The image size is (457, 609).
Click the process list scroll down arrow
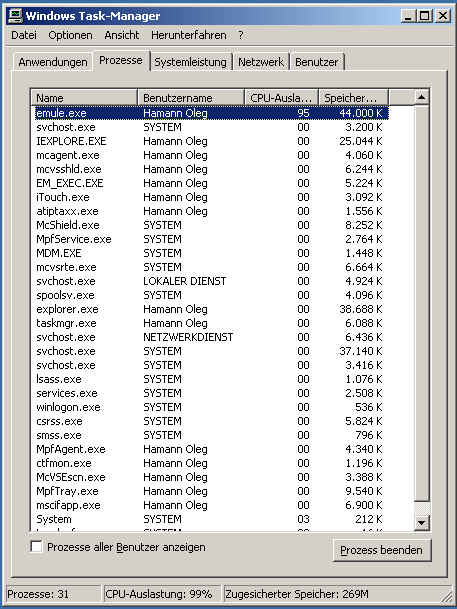[x=422, y=522]
